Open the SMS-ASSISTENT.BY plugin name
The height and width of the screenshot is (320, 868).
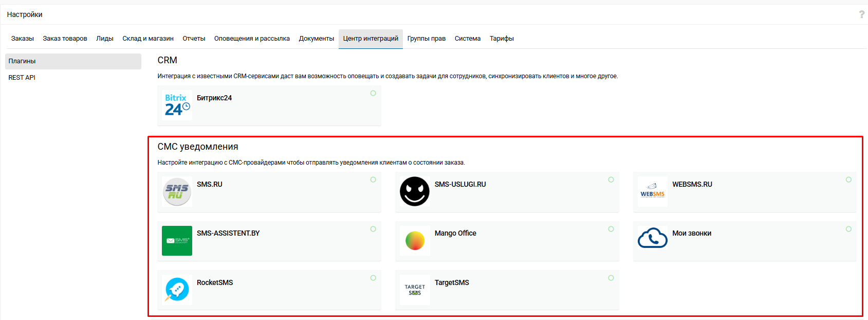click(x=228, y=233)
